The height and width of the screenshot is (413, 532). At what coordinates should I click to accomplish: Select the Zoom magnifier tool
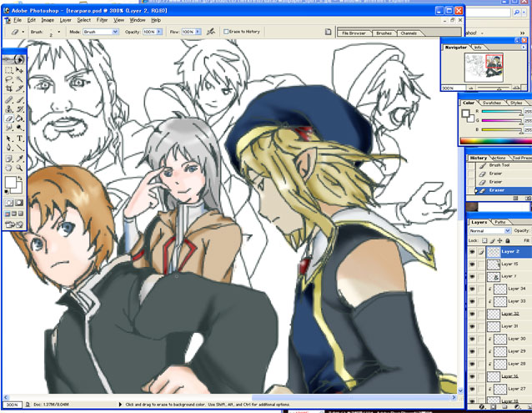tap(19, 168)
